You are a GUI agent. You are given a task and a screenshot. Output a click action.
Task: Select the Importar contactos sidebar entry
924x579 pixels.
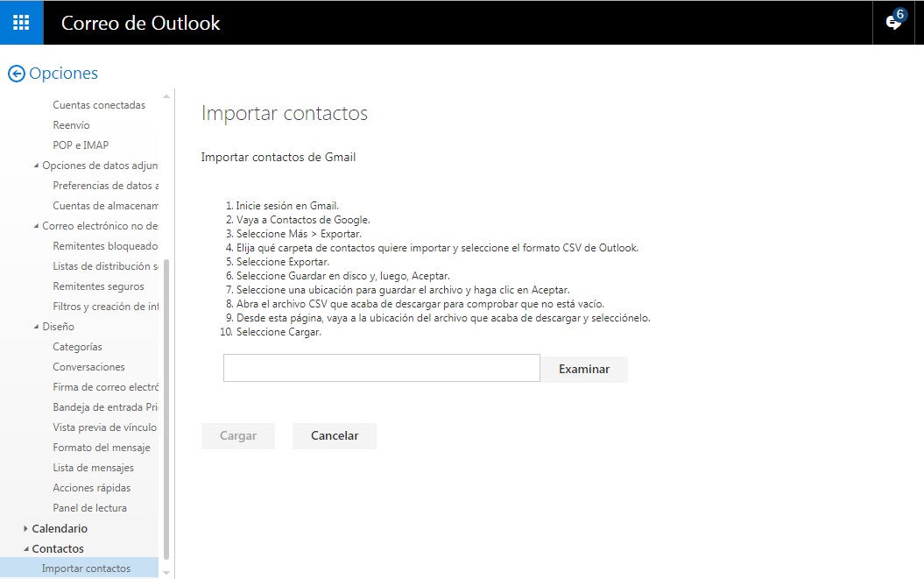tap(88, 568)
